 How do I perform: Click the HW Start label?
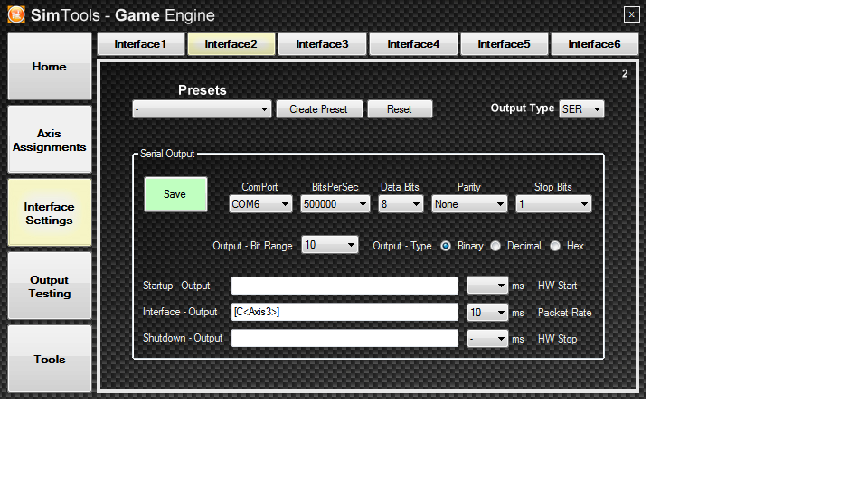click(558, 286)
